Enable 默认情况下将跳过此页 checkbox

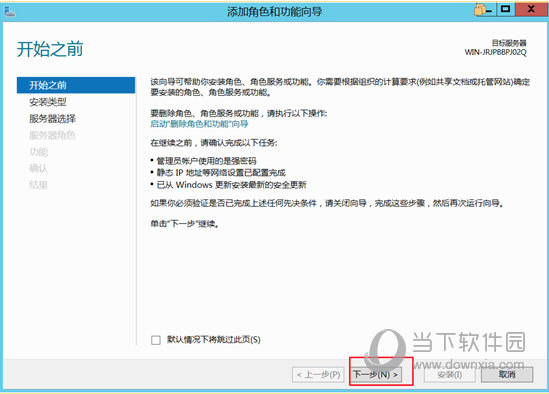coord(156,340)
